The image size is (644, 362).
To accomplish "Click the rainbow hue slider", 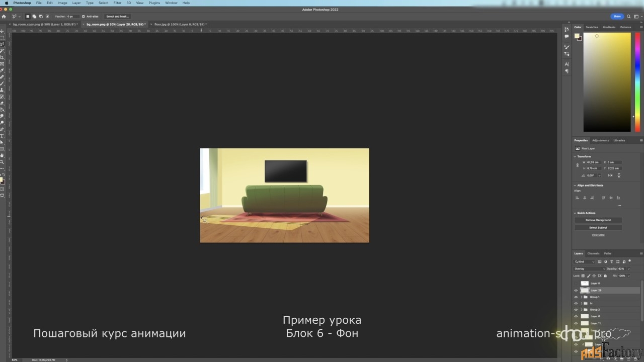I will point(637,82).
